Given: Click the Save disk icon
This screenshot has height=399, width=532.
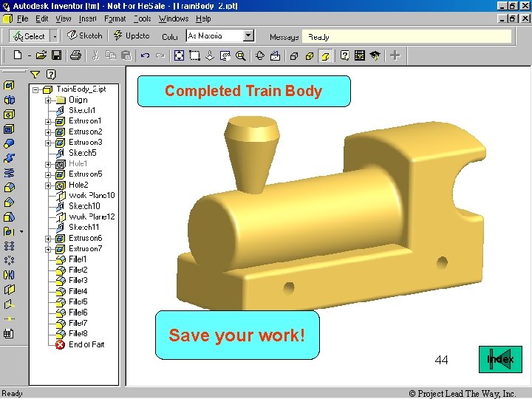Looking at the screenshot, I should [56, 55].
